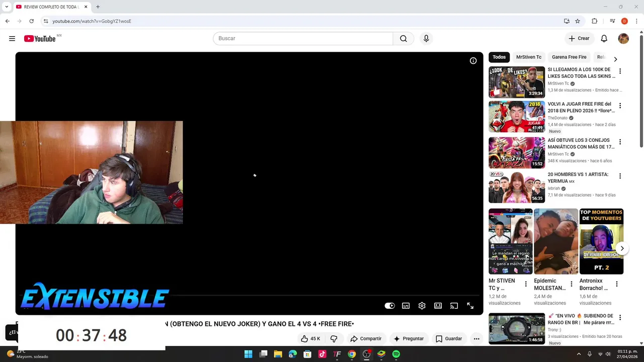Image resolution: width=644 pixels, height=362 pixels.
Task: Open the Mr STIVEN TC short
Action: [x=510, y=241]
